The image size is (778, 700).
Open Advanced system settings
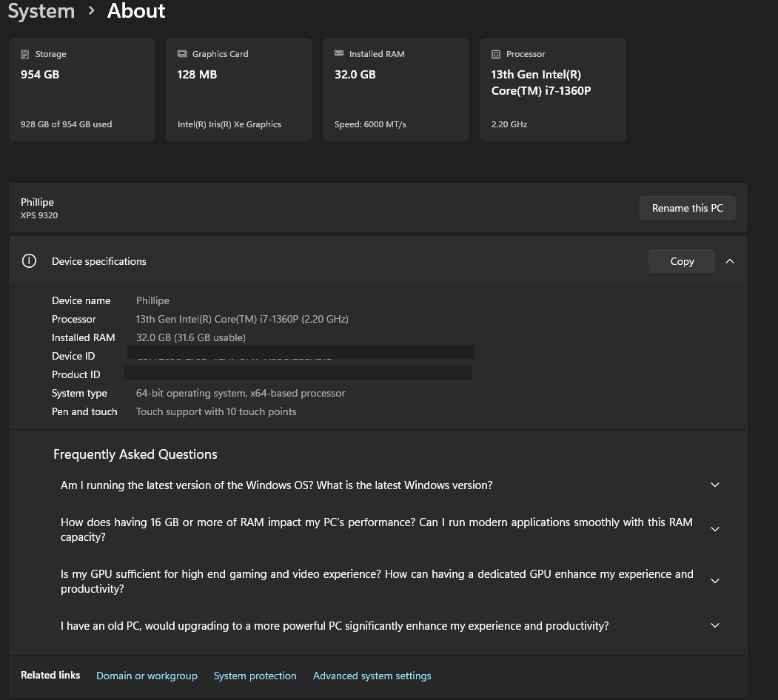click(x=372, y=676)
